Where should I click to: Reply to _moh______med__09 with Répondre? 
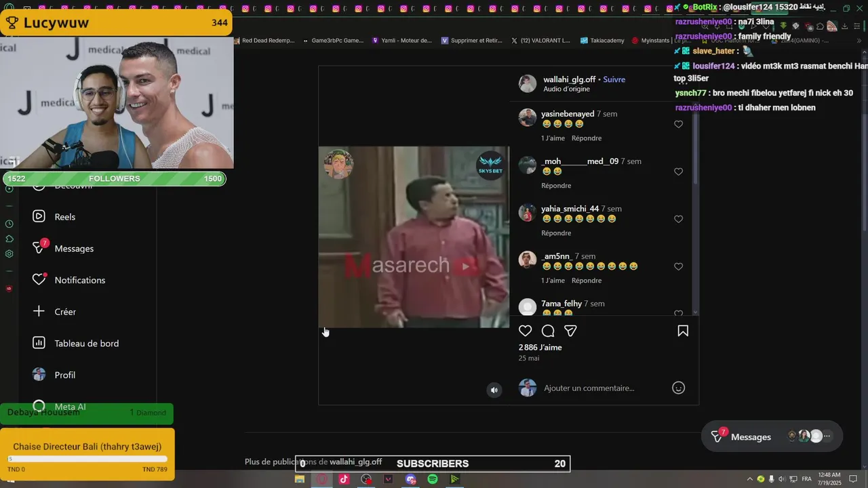[556, 186]
